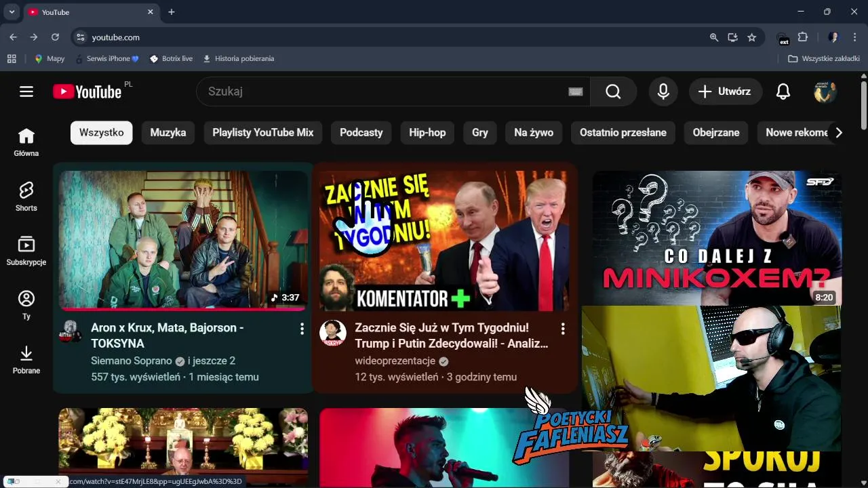
Task: Open the Botrix live bookmark
Action: pos(171,58)
